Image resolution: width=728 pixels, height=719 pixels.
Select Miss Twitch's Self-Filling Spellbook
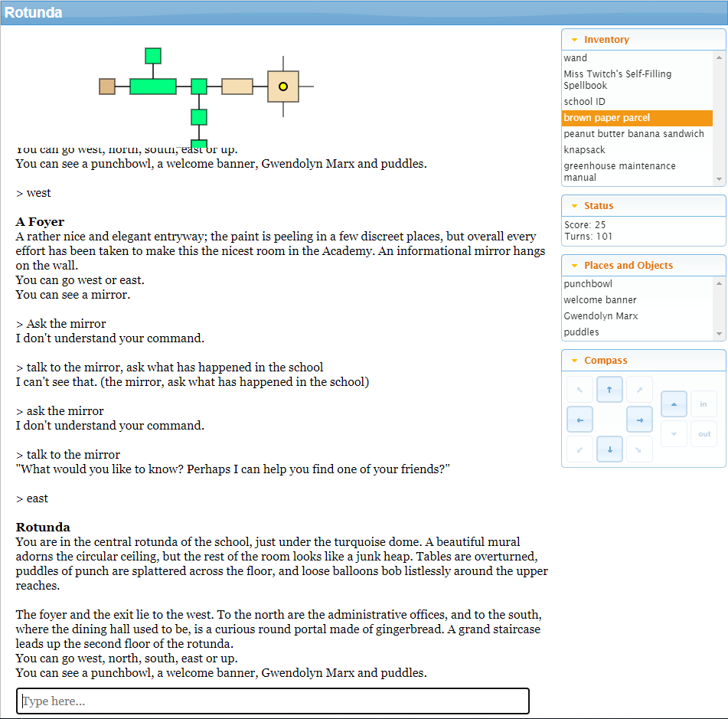(x=637, y=80)
